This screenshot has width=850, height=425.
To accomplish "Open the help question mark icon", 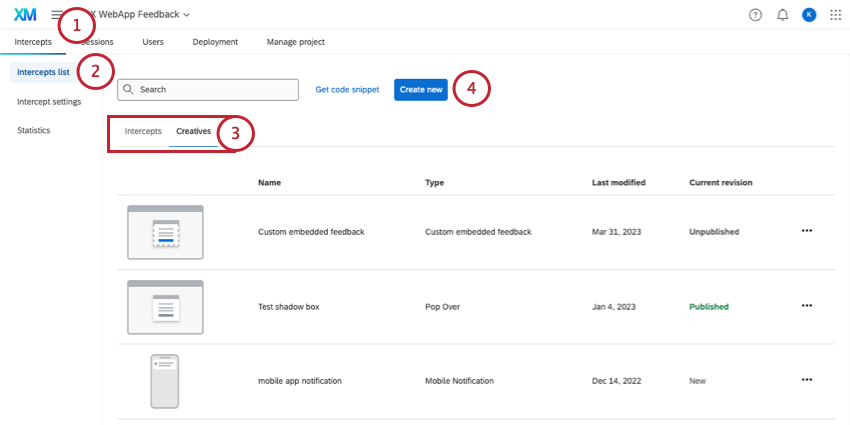I will pos(755,15).
